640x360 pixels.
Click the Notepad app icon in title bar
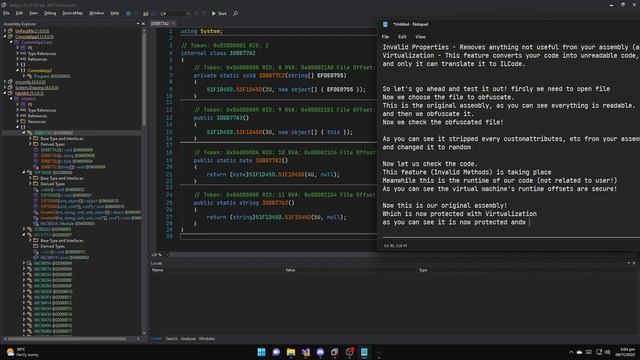(385, 24)
